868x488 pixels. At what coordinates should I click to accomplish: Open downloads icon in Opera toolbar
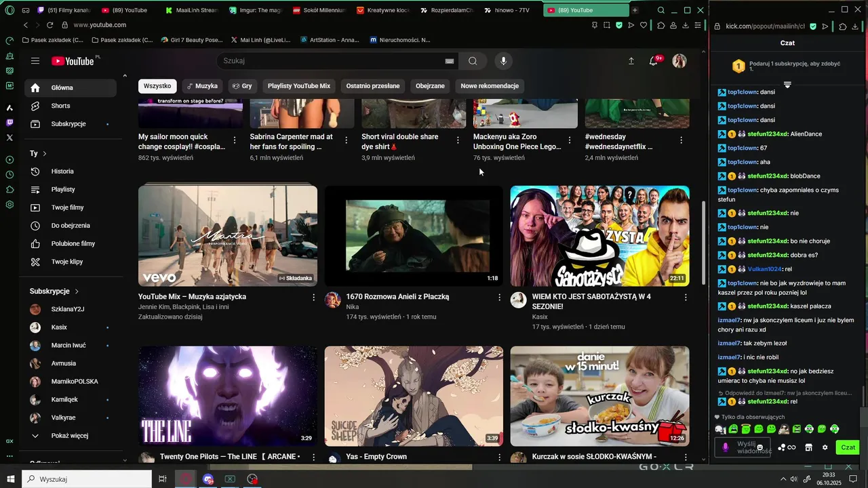pyautogui.click(x=686, y=25)
